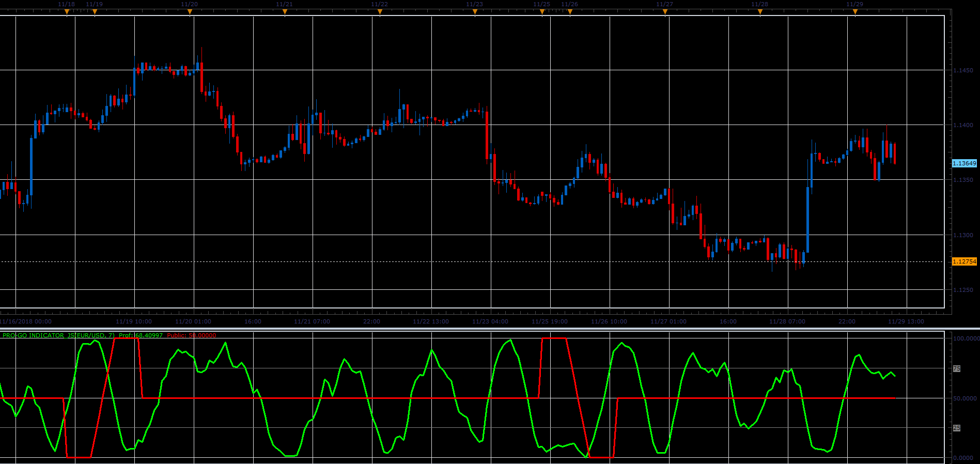Image resolution: width=980 pixels, height=464 pixels.
Task: Click the orange 1.12754 price line label
Action: (965, 261)
